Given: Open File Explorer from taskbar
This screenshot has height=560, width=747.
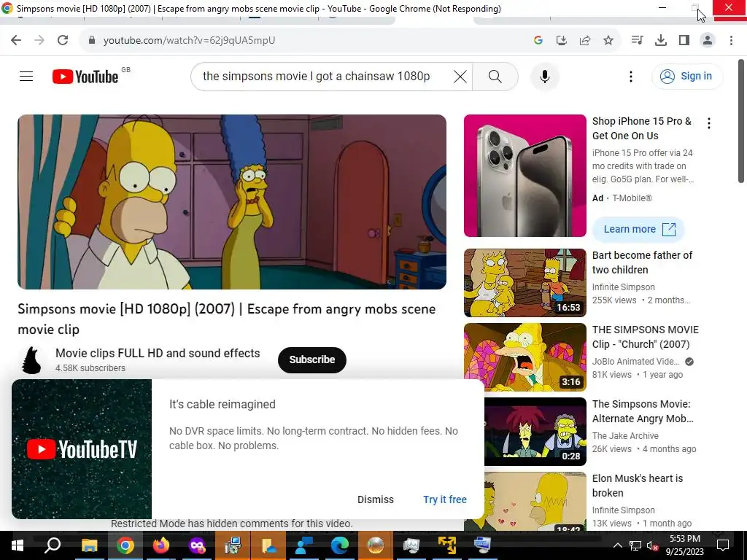Looking at the screenshot, I should 89,545.
